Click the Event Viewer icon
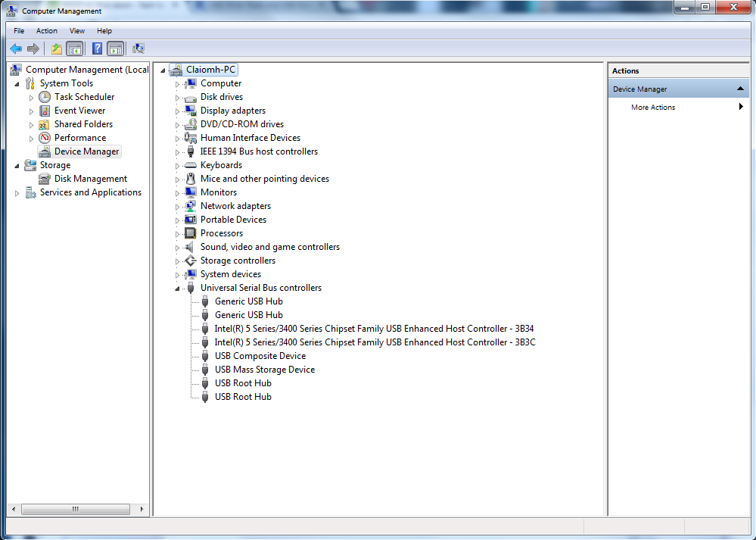This screenshot has width=756, height=540. click(45, 111)
